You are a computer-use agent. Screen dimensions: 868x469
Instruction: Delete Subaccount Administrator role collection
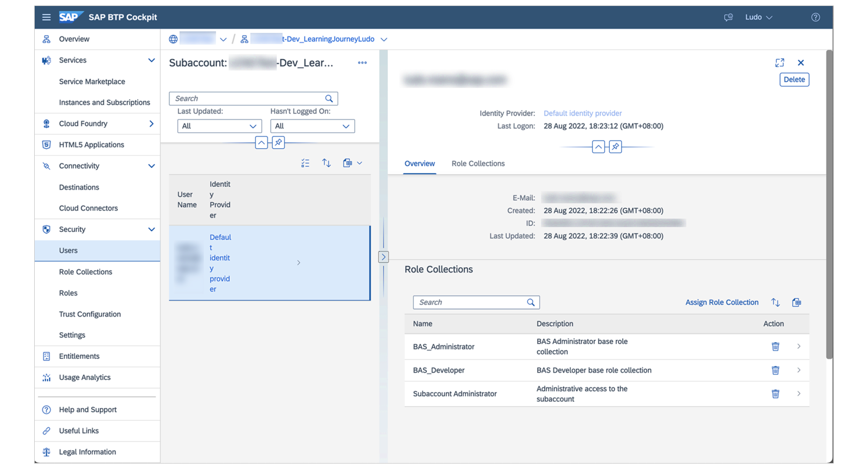pyautogui.click(x=776, y=394)
